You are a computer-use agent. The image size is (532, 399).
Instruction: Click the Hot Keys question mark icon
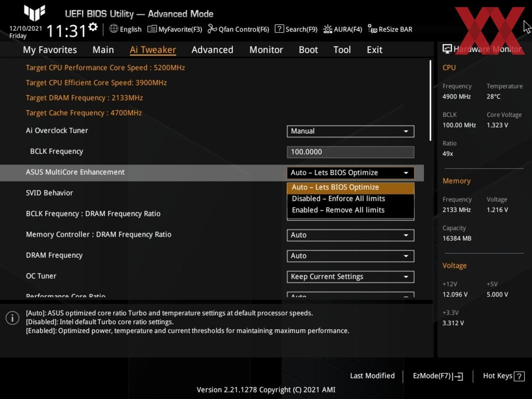519,376
